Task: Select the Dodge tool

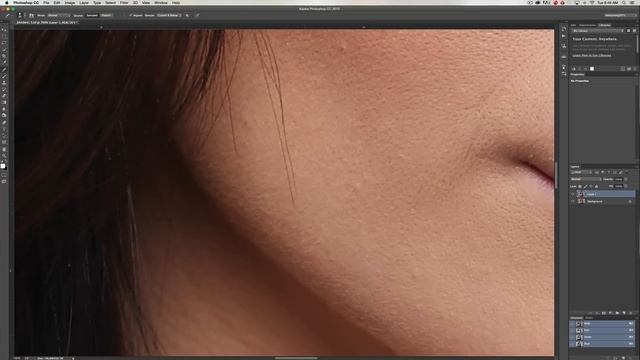Action: (x=4, y=116)
